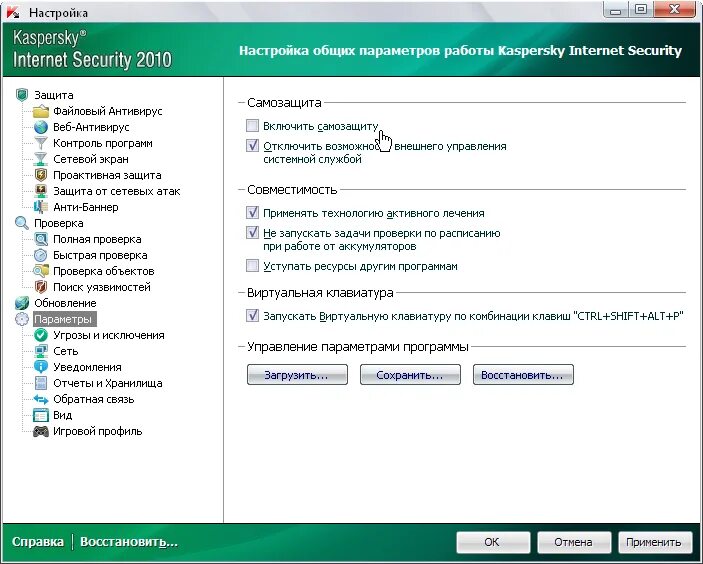This screenshot has width=703, height=564.
Task: Click the Восстановить... button under Управление параметрами
Action: click(x=523, y=375)
